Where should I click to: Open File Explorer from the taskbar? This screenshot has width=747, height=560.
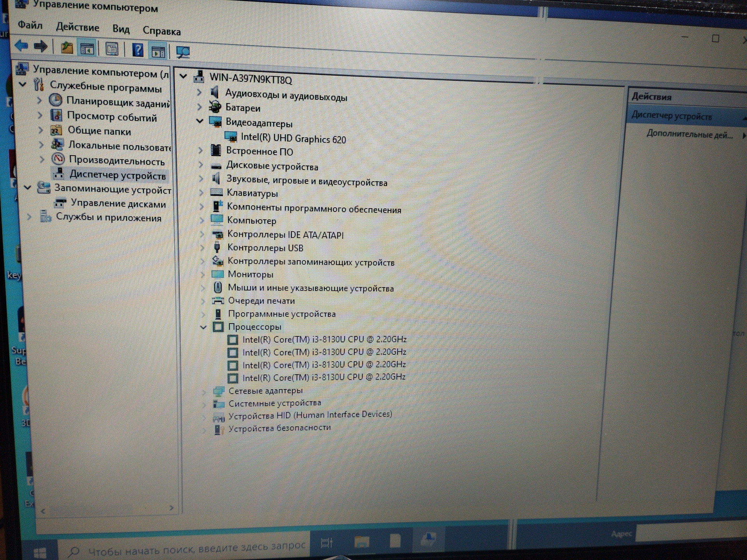pos(362,541)
